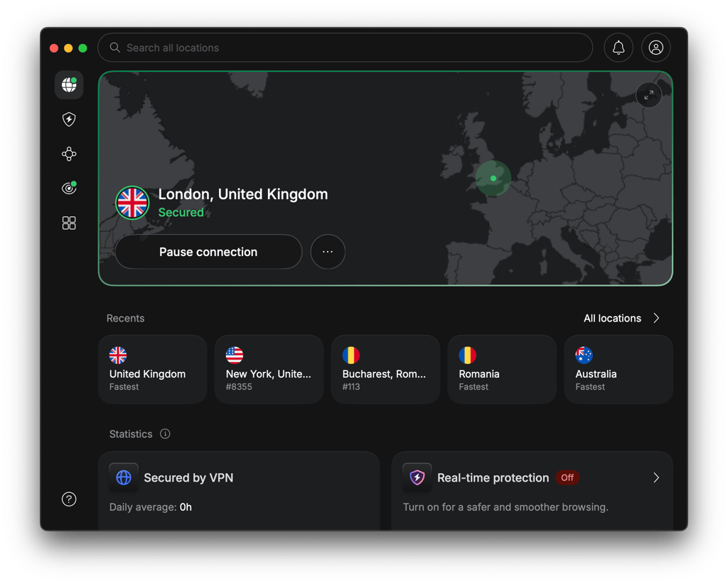
Task: Expand the map to full view
Action: pyautogui.click(x=648, y=95)
